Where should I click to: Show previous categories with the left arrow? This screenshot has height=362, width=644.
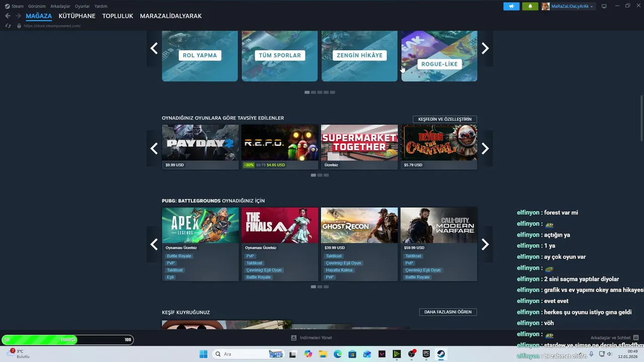tap(154, 48)
